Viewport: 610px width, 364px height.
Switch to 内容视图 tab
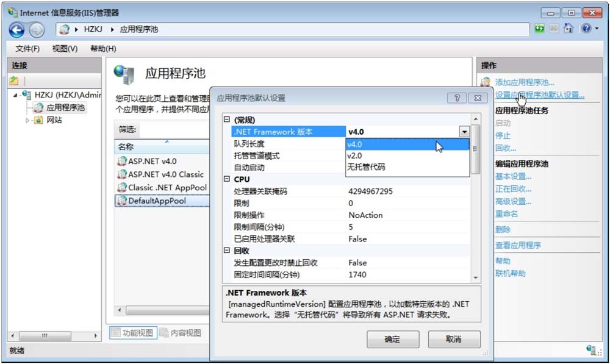tap(180, 333)
